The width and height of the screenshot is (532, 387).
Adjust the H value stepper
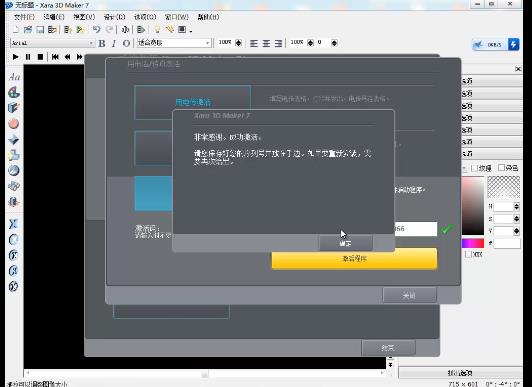point(516,206)
